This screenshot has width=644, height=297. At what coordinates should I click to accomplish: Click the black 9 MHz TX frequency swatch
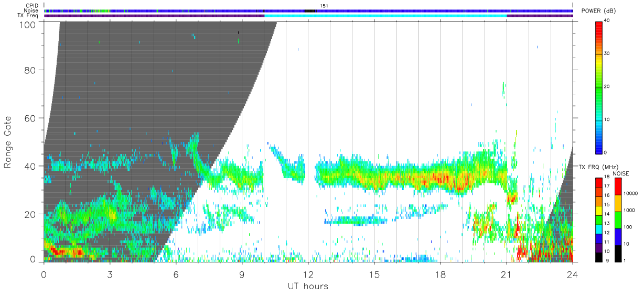(598, 258)
